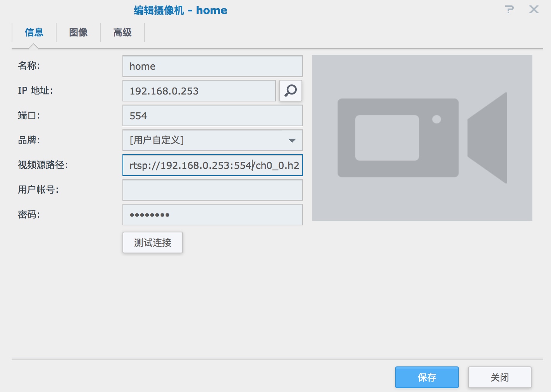Viewport: 551px width, 392px height.
Task: Open help via the question mark icon
Action: (510, 9)
